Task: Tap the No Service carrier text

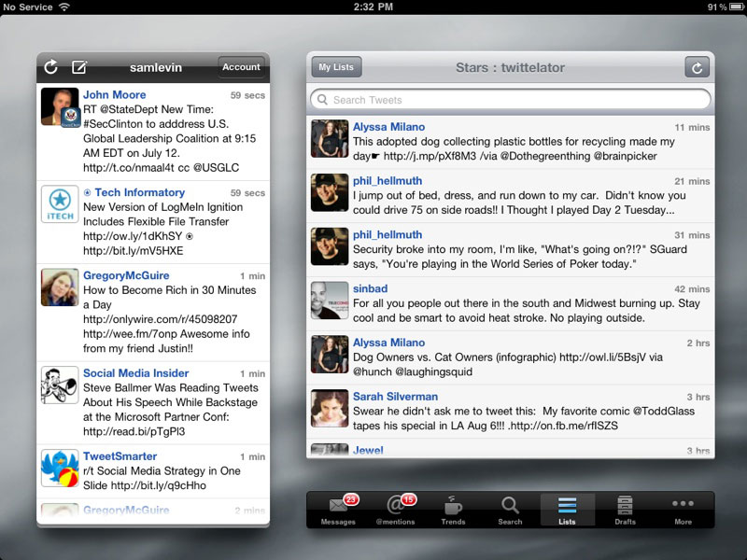Action: tap(28, 7)
